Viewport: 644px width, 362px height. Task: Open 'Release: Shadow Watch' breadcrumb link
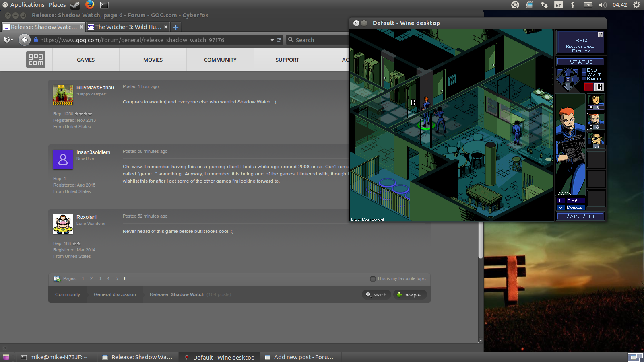(177, 294)
